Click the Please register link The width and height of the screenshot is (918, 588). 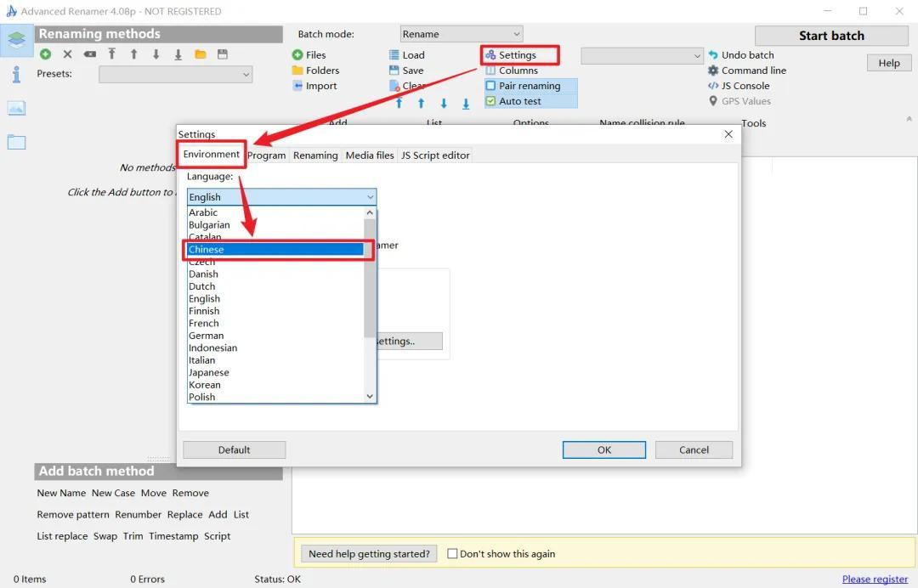point(875,579)
